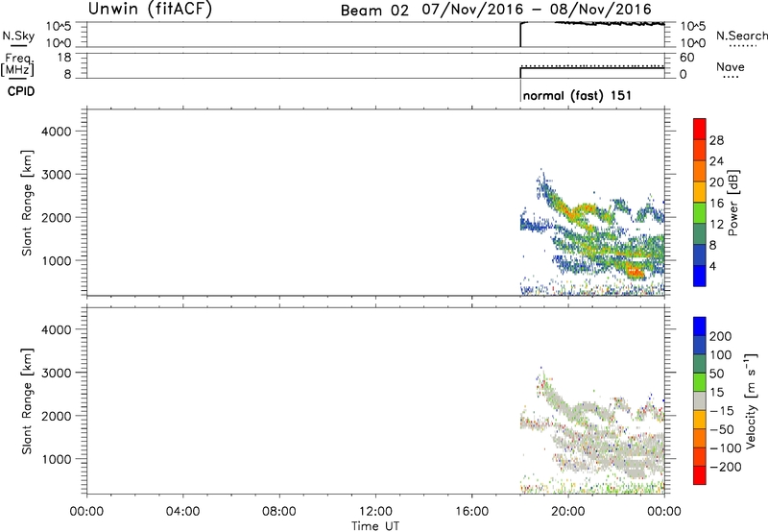Click the 'Velocity [m s-1]' color bar label
The height and width of the screenshot is (532, 768).
[751, 401]
